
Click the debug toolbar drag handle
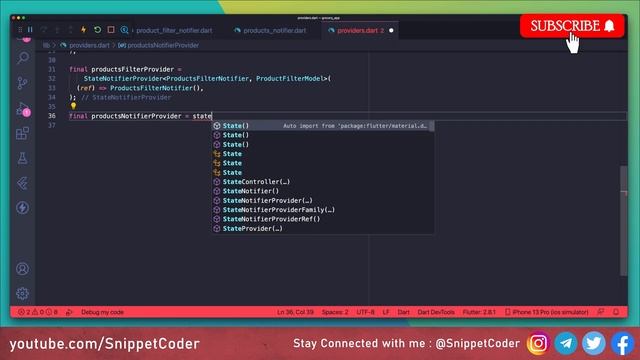coord(20,30)
